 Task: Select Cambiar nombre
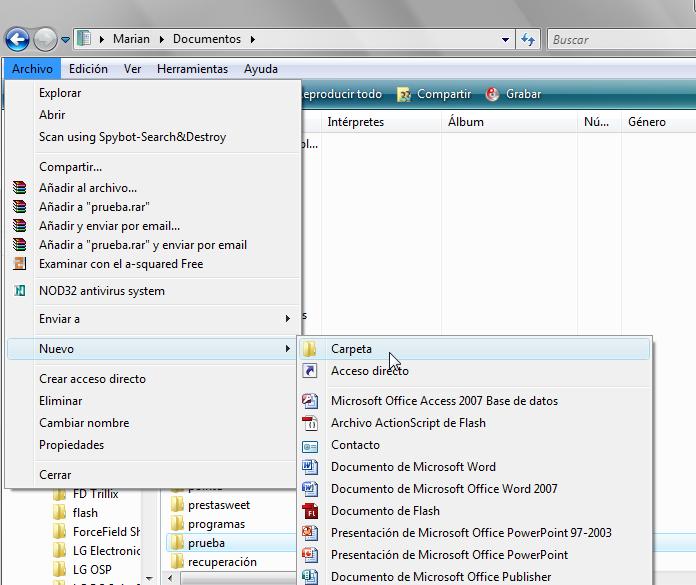[x=84, y=423]
